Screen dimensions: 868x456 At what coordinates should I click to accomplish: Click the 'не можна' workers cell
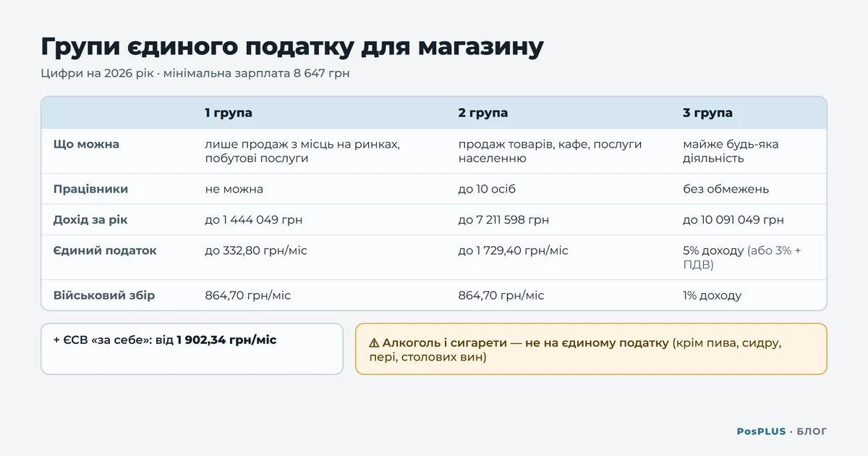coord(234,189)
